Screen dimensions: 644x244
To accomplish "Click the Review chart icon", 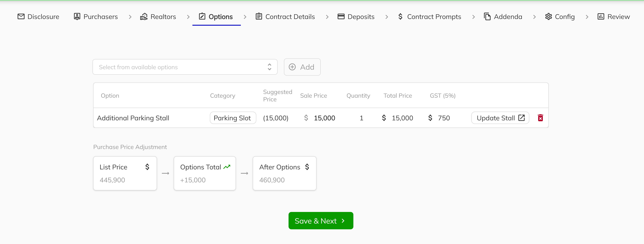I will pyautogui.click(x=601, y=16).
